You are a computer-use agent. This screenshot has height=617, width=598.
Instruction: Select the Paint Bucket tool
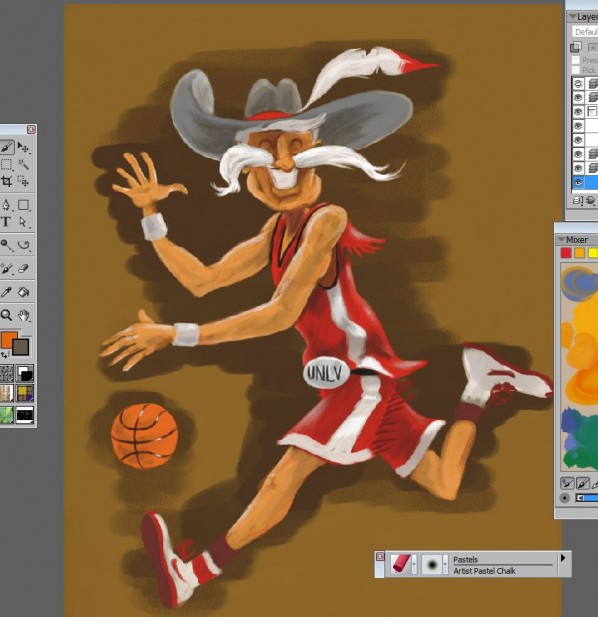[x=24, y=292]
